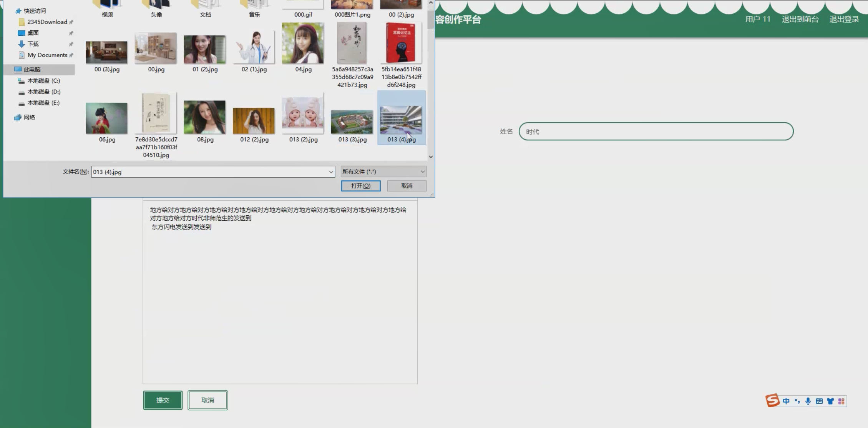Image resolution: width=868 pixels, height=428 pixels.
Task: Open the IME toolbox grid icon
Action: (841, 401)
